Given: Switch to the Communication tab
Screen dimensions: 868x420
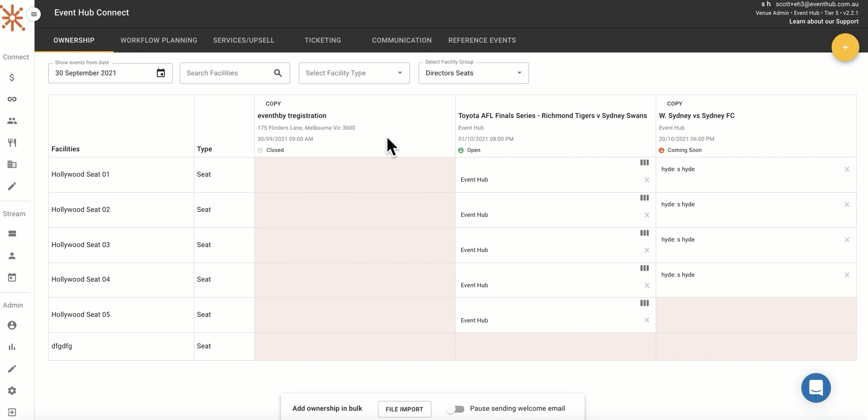Looking at the screenshot, I should 402,40.
